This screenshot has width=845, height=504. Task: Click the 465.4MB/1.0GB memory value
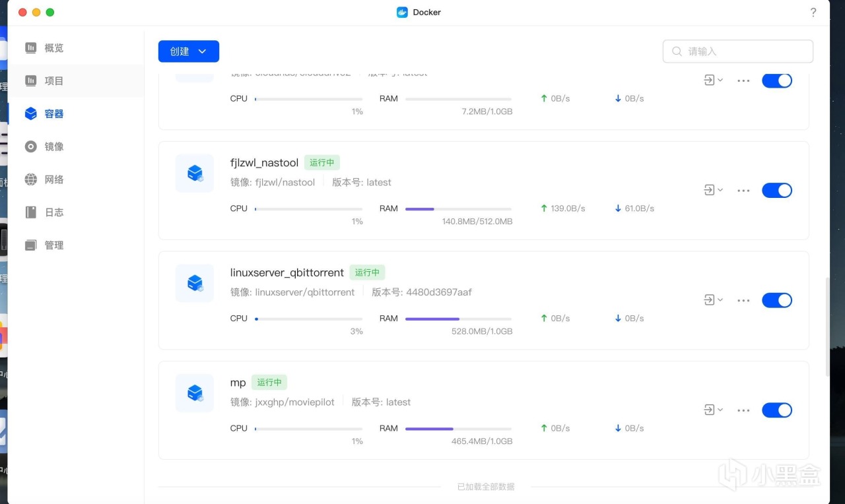tap(482, 441)
